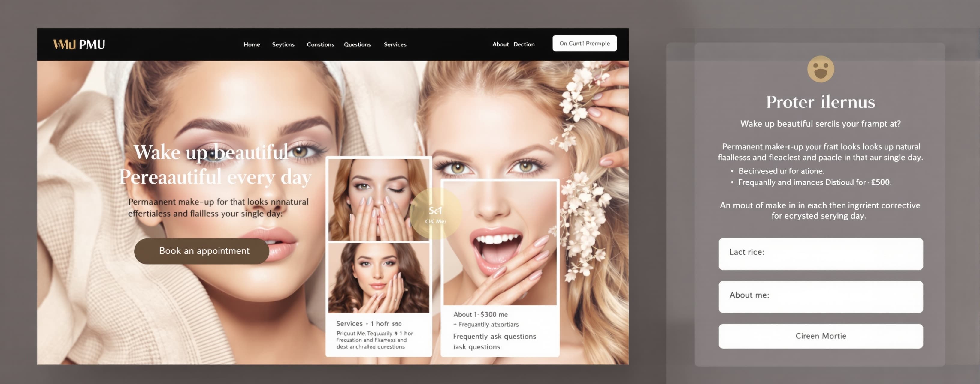
Task: Click the PMU logo in header
Action: 79,44
